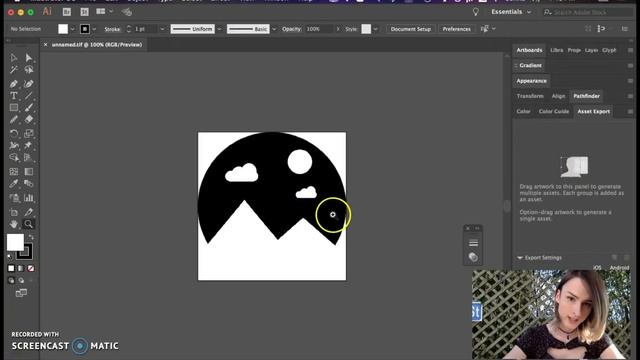The width and height of the screenshot is (640, 360).
Task: Select the Slice tool
Action: point(29,212)
